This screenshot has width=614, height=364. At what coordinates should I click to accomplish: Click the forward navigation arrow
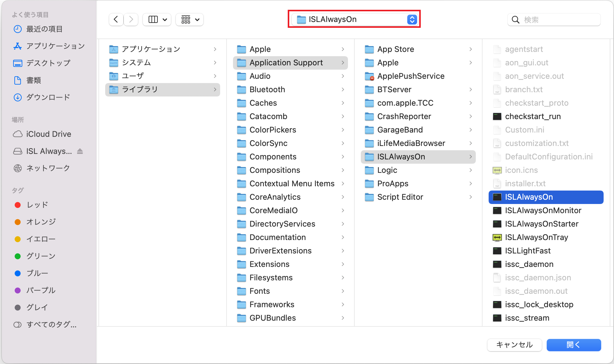[x=131, y=20]
